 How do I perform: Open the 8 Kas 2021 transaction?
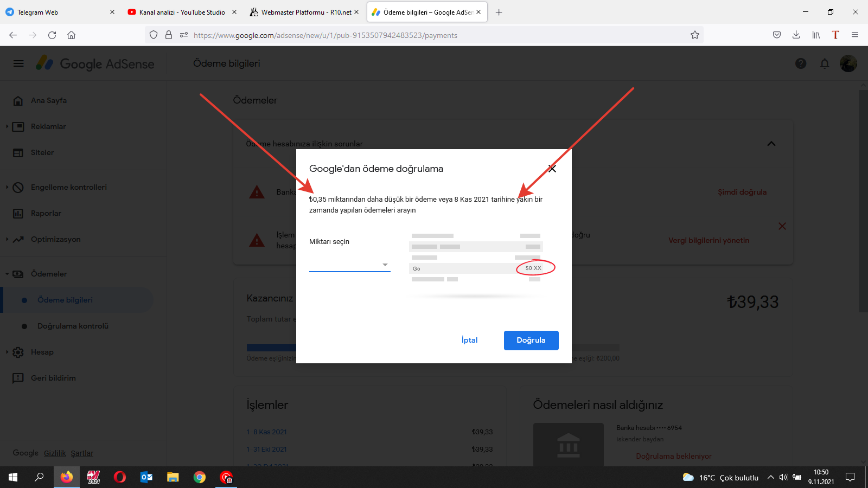270,432
